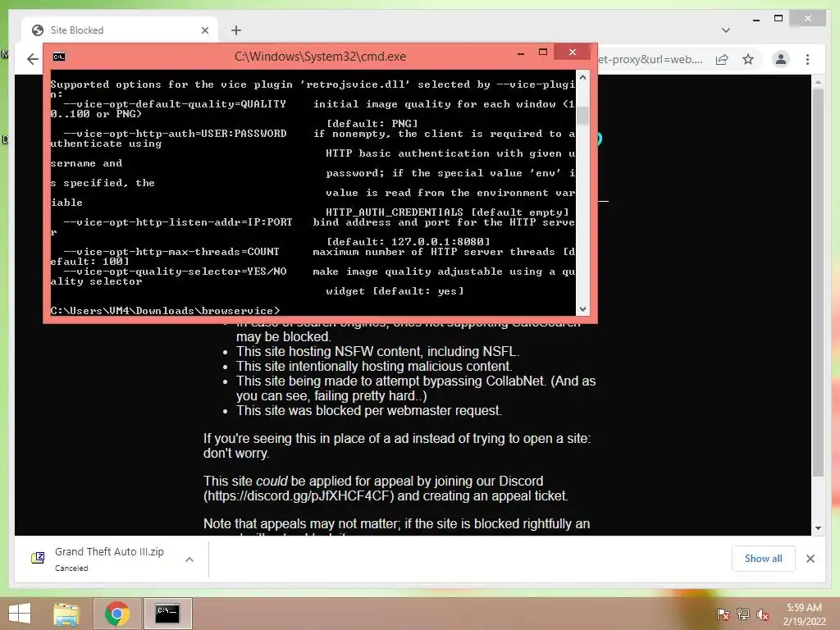Minimize the cmd.exe window

[x=521, y=53]
